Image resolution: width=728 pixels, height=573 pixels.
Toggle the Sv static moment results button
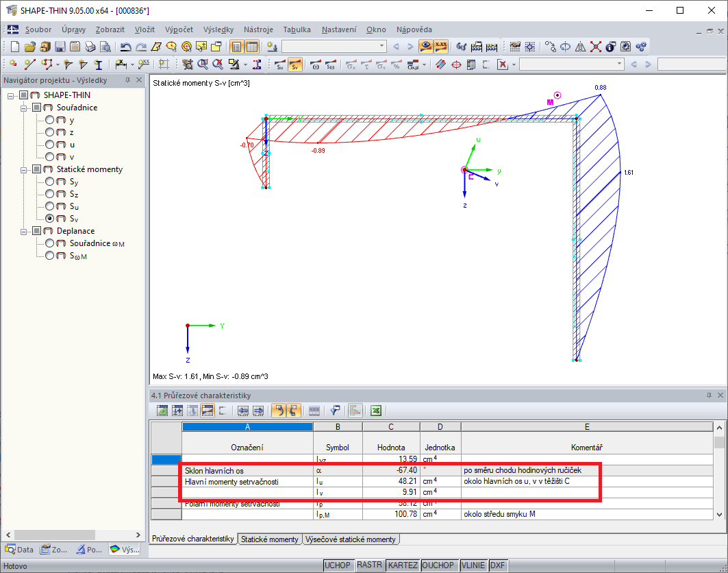pyautogui.click(x=295, y=64)
